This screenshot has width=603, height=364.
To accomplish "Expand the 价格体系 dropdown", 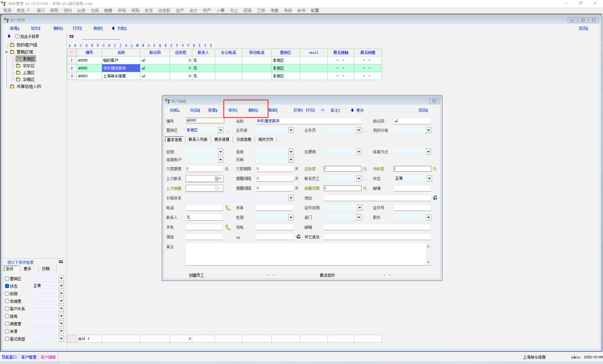I will pos(291,198).
